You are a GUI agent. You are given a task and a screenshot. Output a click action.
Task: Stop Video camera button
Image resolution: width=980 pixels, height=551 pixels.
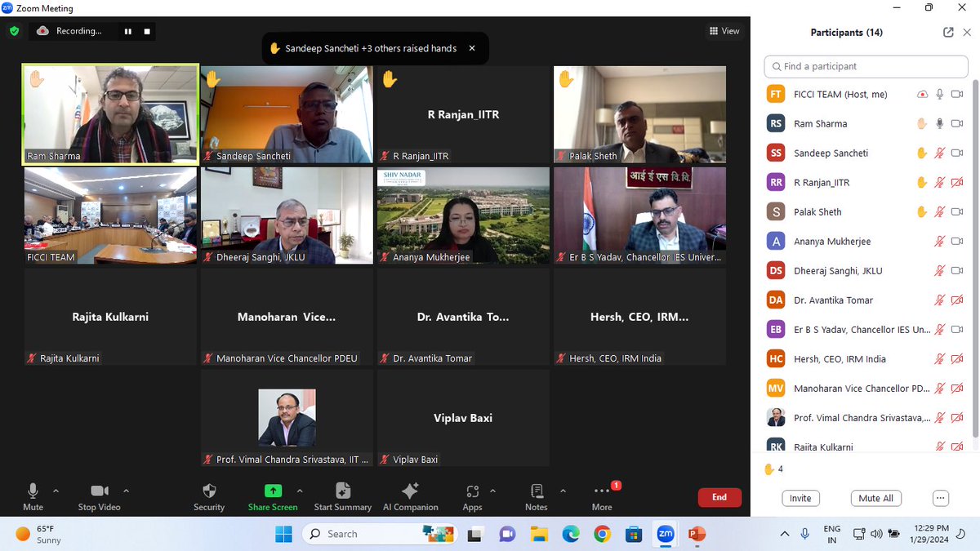pyautogui.click(x=100, y=496)
